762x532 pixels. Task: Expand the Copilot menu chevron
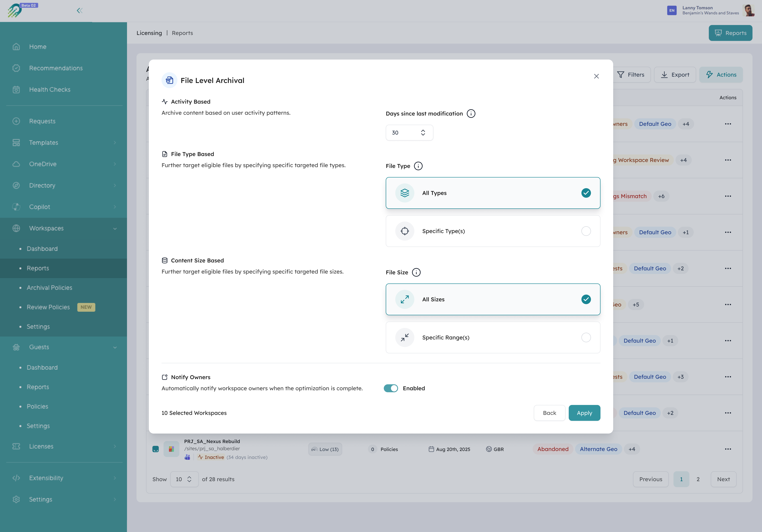click(115, 207)
